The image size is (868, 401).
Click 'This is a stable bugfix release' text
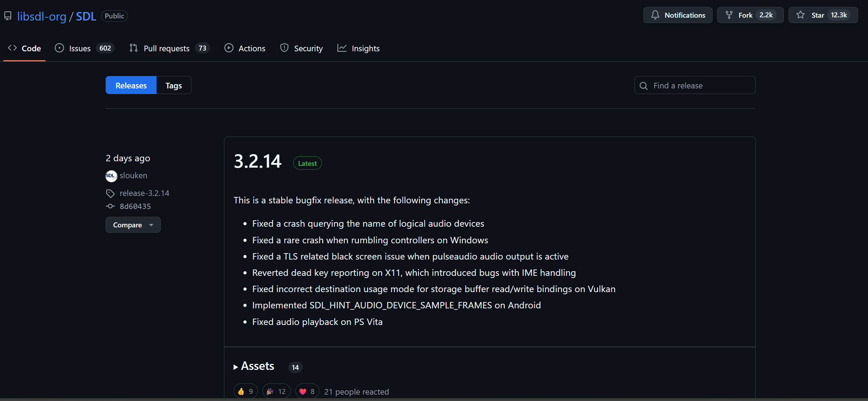[352, 200]
